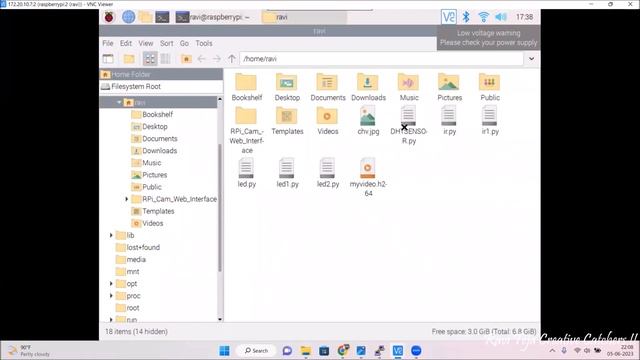Open the VNC server tray icon
The width and height of the screenshot is (640, 360).
pyautogui.click(x=449, y=17)
